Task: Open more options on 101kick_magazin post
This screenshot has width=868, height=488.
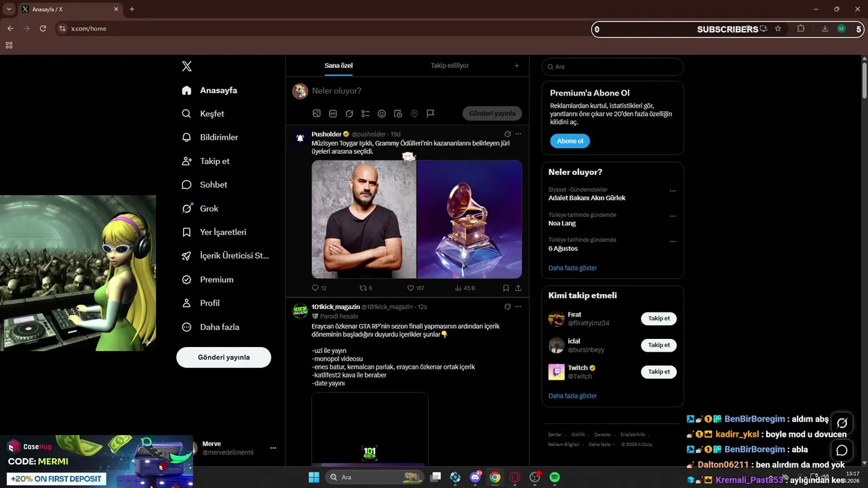Action: pos(519,306)
